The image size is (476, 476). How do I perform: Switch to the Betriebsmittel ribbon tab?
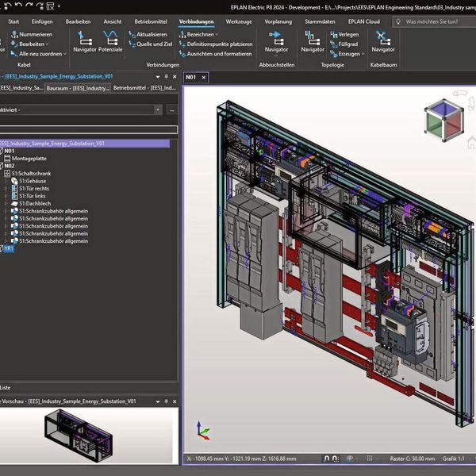pos(151,21)
